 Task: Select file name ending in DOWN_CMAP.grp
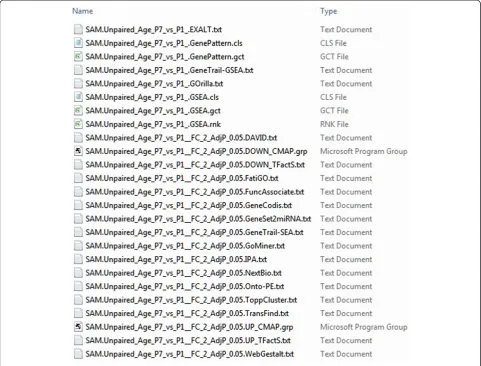tap(196, 151)
